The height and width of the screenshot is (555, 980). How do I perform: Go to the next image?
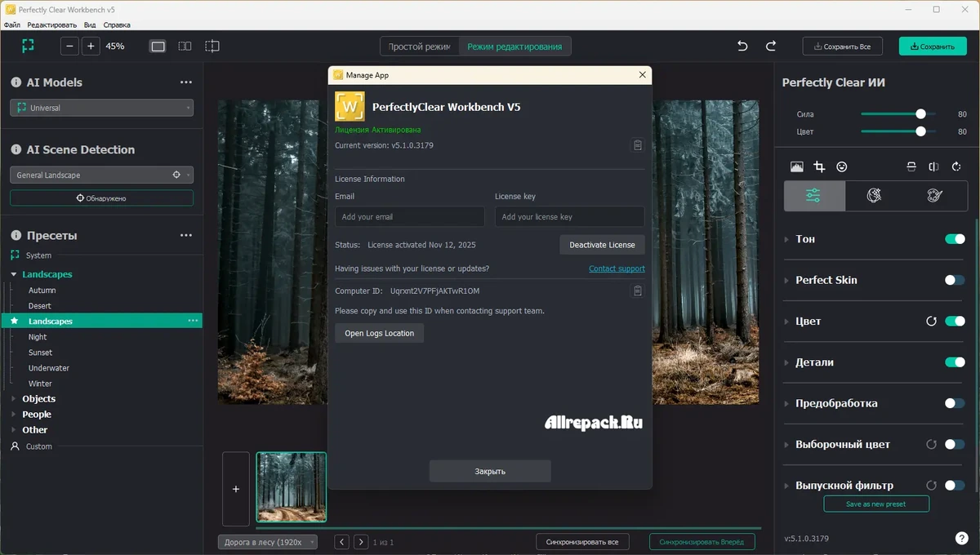pos(361,542)
